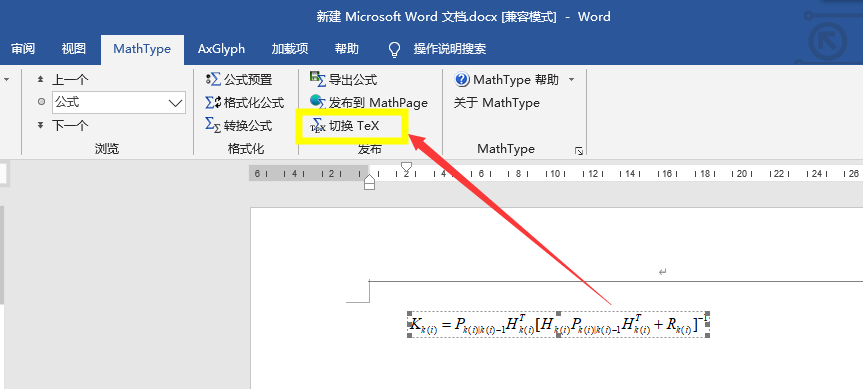Viewport: 863px width, 389px height.
Task: Click the Toggle TeX (切换 TeX) button
Action: click(x=345, y=126)
